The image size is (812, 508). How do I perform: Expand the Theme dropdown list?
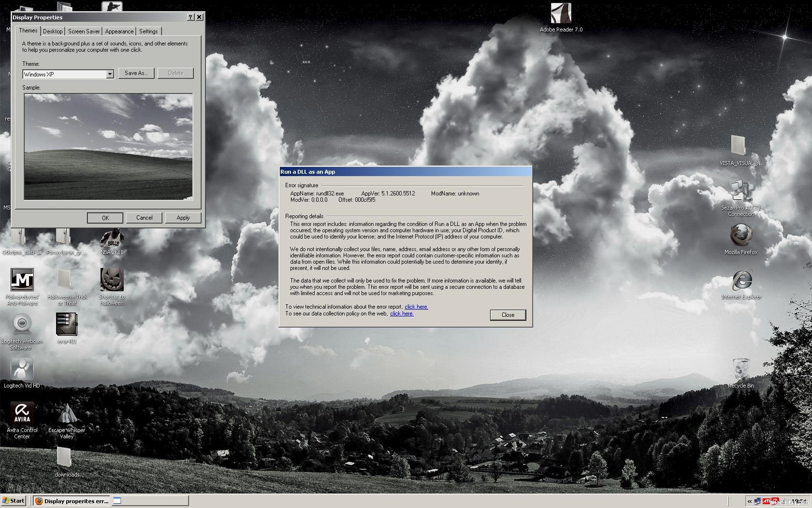(110, 74)
